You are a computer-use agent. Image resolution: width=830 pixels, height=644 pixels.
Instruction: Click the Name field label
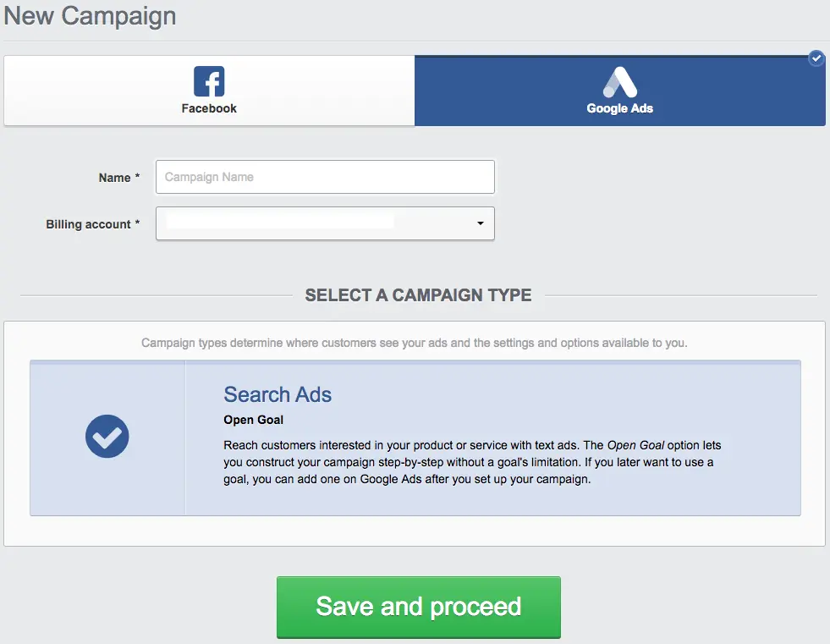114,178
